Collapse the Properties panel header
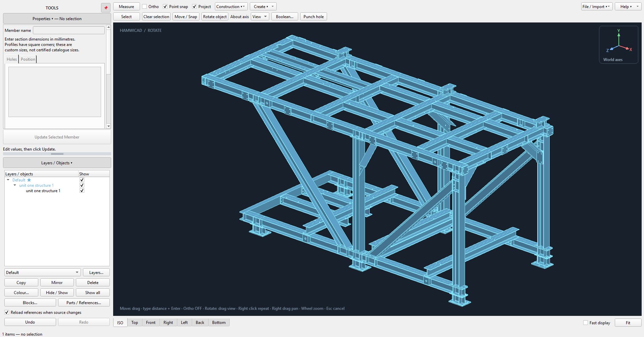The height and width of the screenshot is (337, 644). click(x=57, y=19)
